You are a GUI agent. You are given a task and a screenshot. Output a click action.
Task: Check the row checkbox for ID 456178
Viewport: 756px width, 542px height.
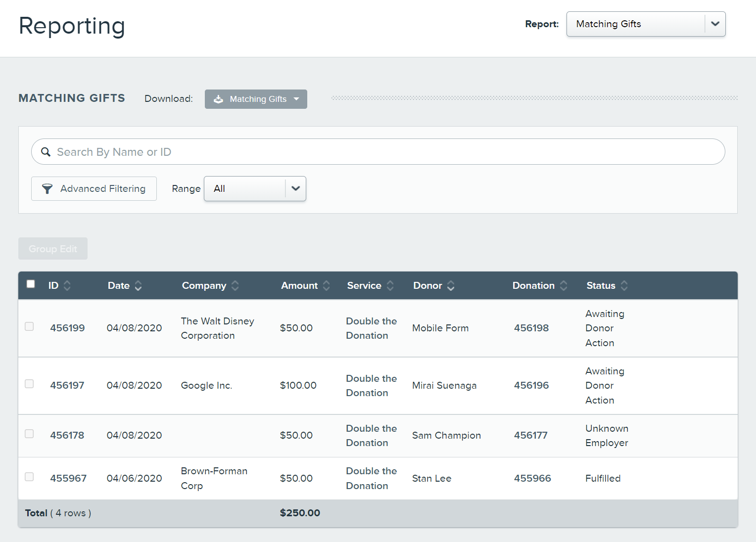coord(29,434)
